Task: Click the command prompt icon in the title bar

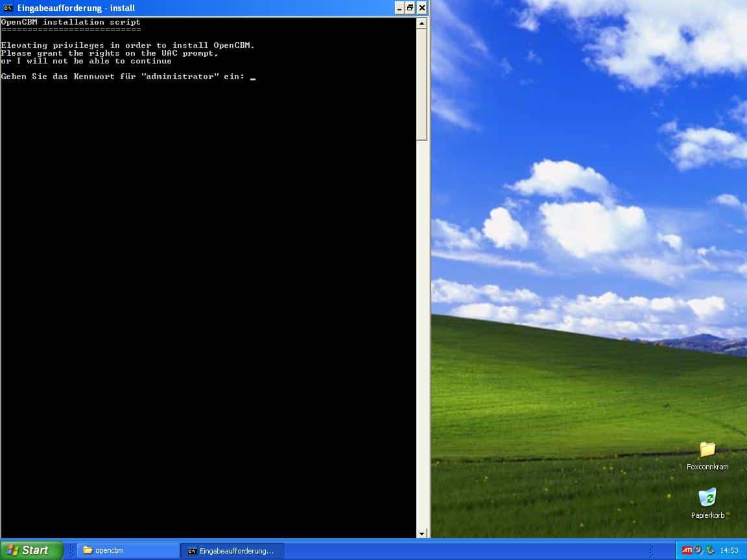Action: click(8, 8)
